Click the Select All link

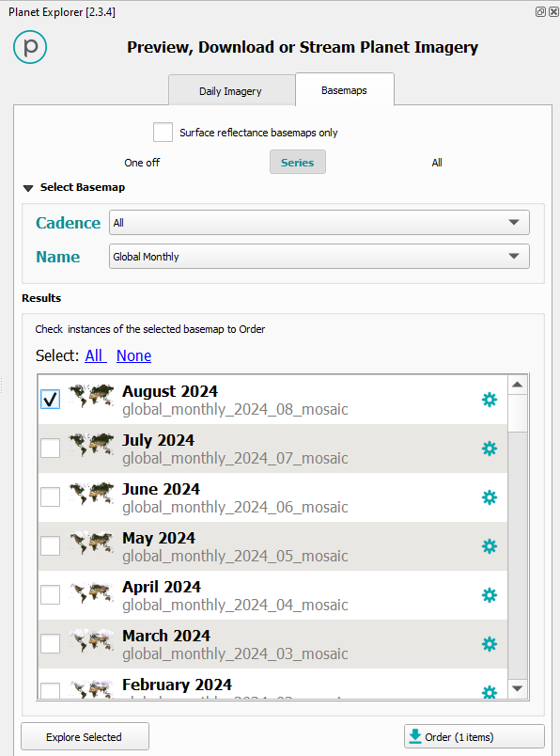pyautogui.click(x=95, y=355)
